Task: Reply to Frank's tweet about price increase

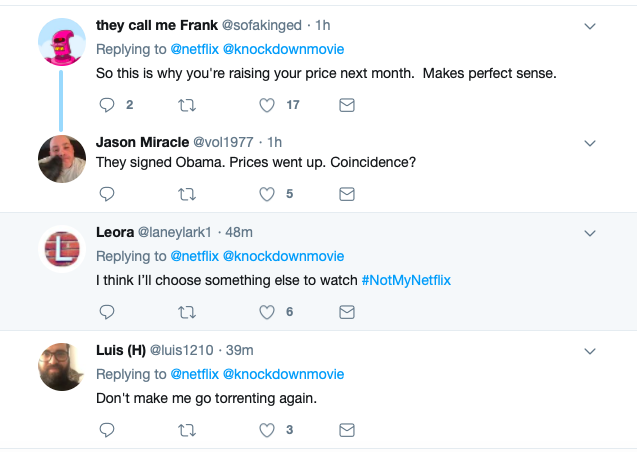Action: pos(109,105)
